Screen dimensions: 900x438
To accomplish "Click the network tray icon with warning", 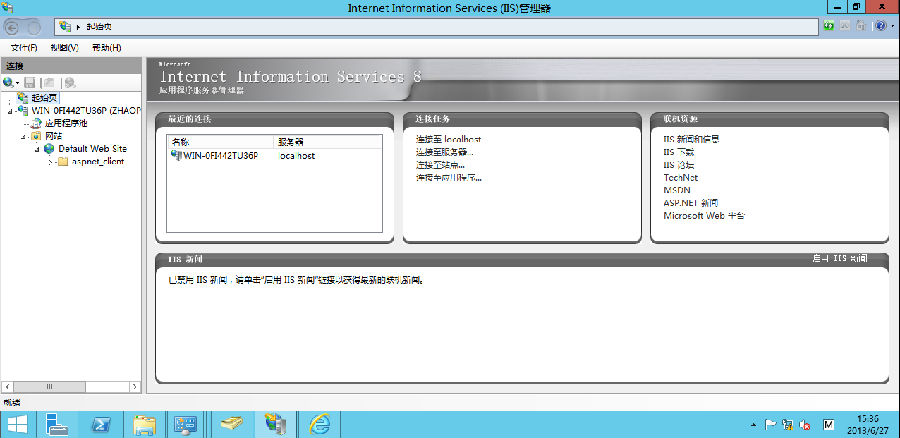I will (x=788, y=425).
